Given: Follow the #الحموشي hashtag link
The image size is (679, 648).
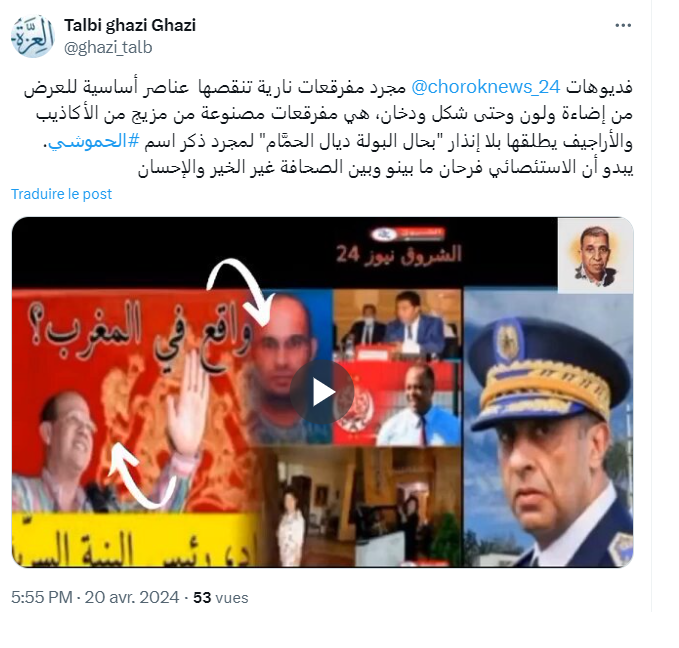Looking at the screenshot, I should coord(94,142).
